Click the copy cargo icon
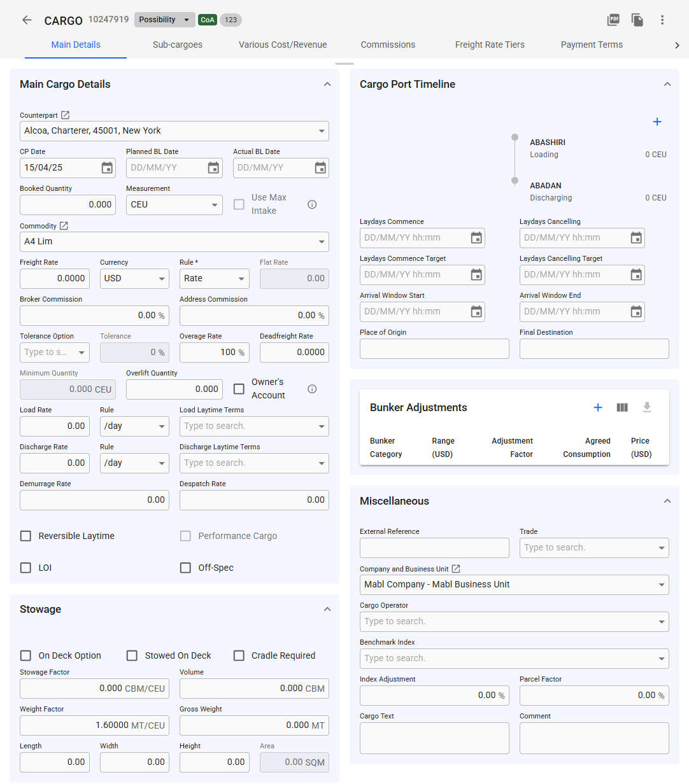This screenshot has width=689, height=784. pyautogui.click(x=637, y=20)
